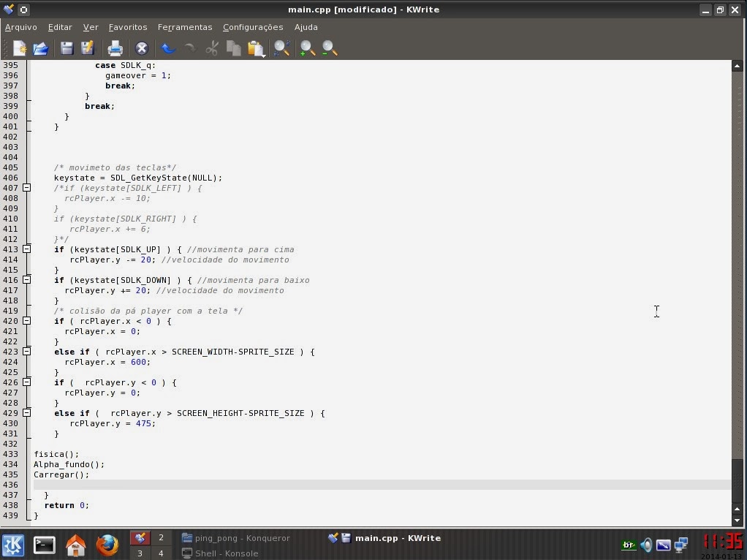This screenshot has width=747, height=560.
Task: Click the scrollbar down arrow to scroll
Action: tap(737, 521)
